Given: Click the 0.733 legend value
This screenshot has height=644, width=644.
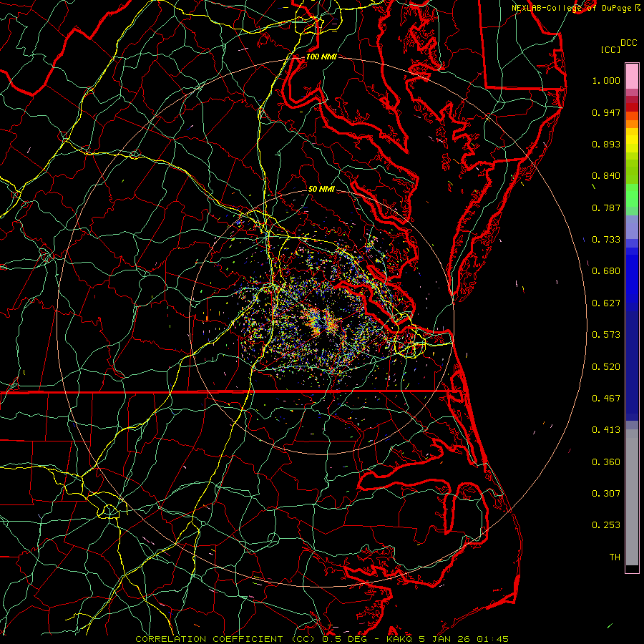Looking at the screenshot, I should (x=606, y=240).
